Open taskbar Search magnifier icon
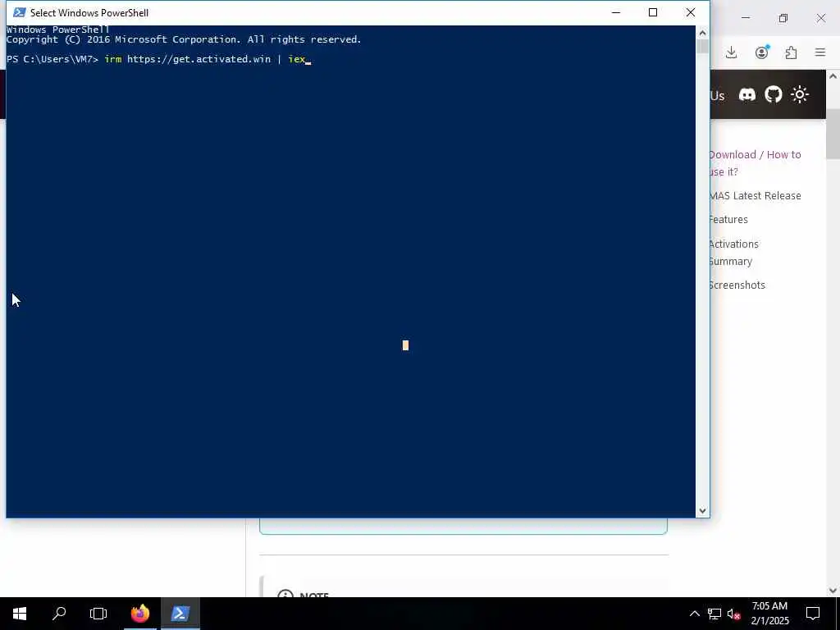Viewport: 840px width, 630px height. 59,614
